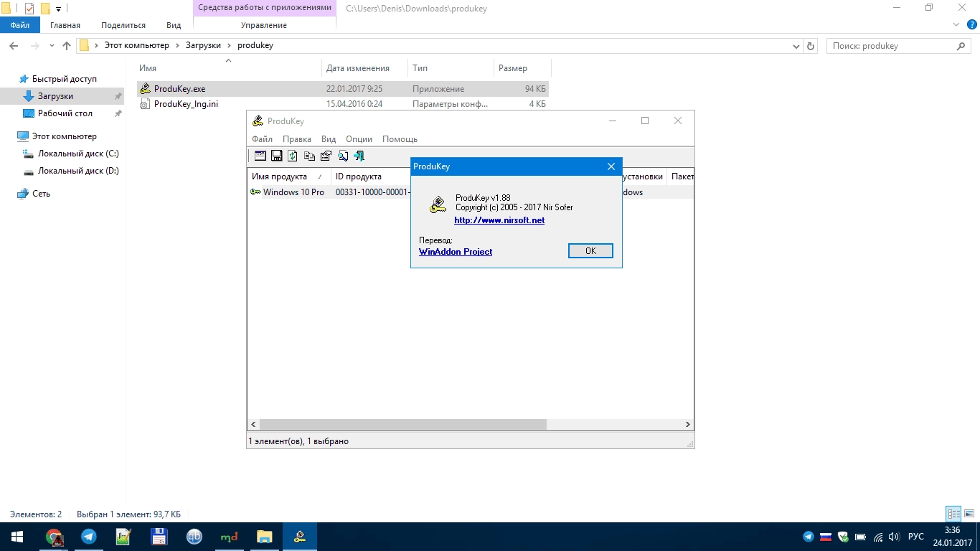Open Explorer help question mark icon

click(971, 24)
